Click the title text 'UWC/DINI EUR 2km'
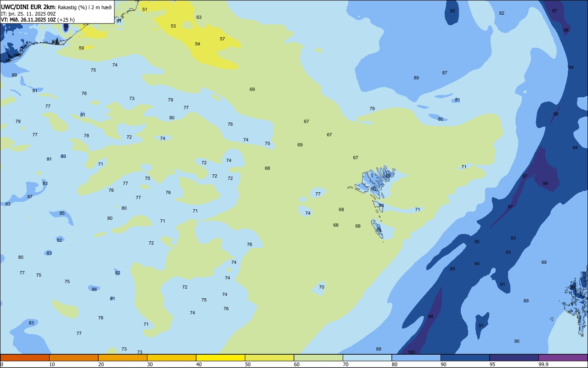Screen dimensions: 588x368 28,7
